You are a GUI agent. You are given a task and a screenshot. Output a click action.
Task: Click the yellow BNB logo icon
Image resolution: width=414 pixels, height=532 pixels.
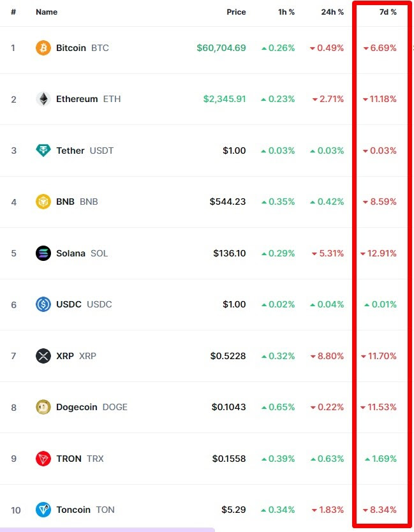[x=43, y=202]
